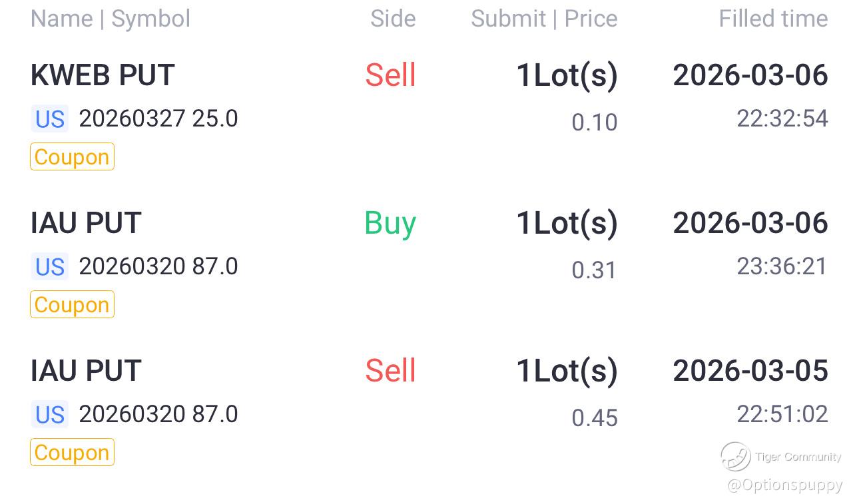Image resolution: width=859 pixels, height=504 pixels.
Task: Click the green Buy side label
Action: click(390, 223)
